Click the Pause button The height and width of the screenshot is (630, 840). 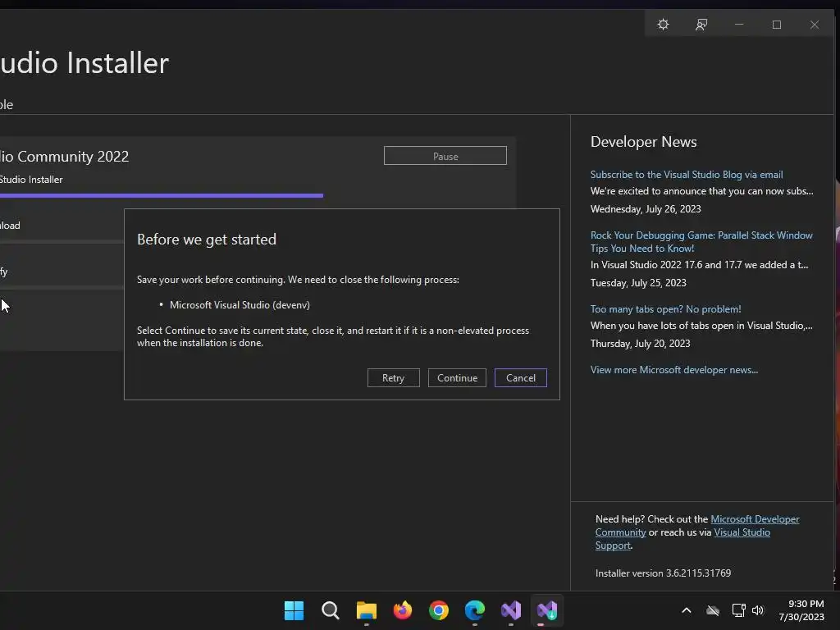(x=445, y=156)
